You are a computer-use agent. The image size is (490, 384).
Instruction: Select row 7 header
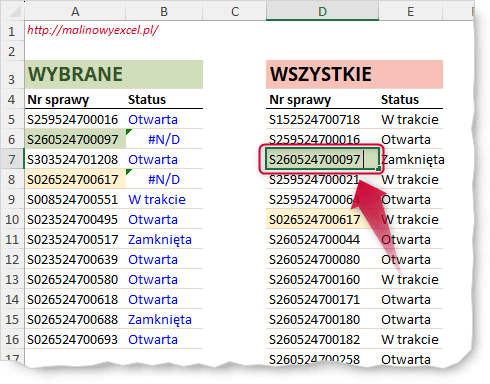[12, 159]
